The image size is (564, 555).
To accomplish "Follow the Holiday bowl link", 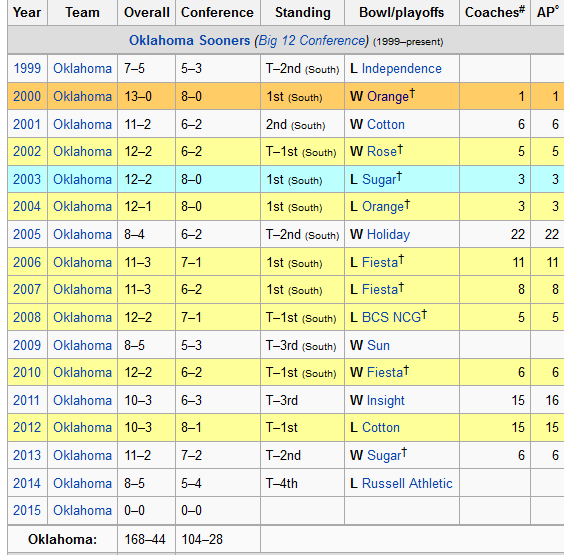I will point(388,235).
